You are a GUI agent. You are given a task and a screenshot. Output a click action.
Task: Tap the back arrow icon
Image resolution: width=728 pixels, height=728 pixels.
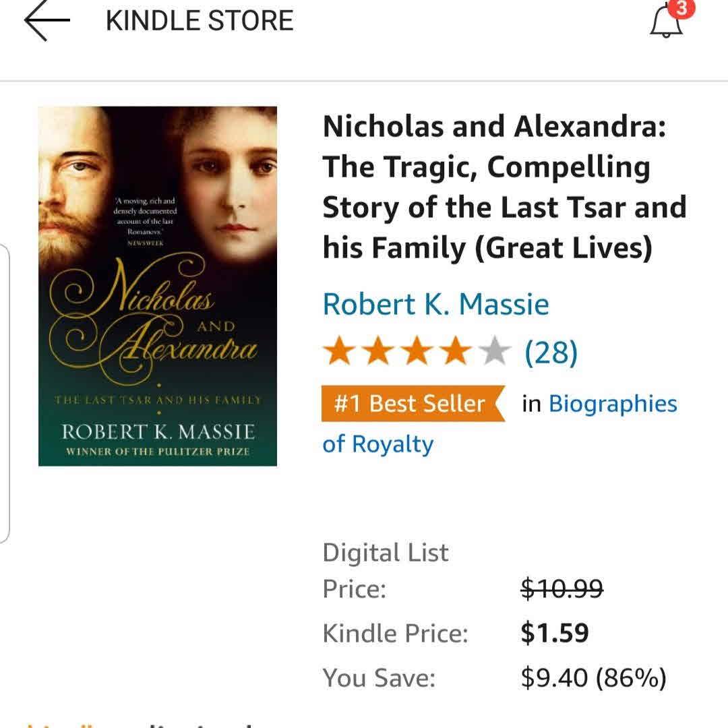47,21
